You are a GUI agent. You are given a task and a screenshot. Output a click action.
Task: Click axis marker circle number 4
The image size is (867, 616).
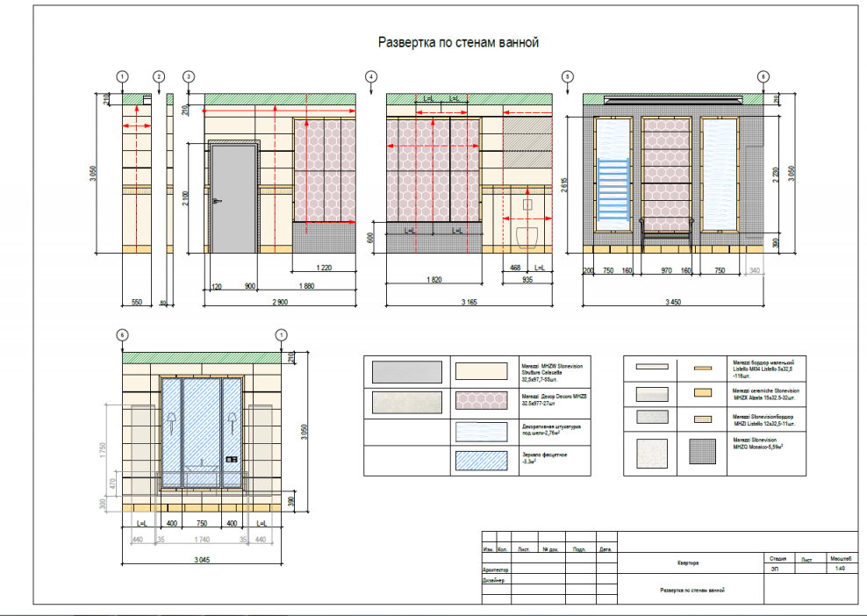coord(372,77)
